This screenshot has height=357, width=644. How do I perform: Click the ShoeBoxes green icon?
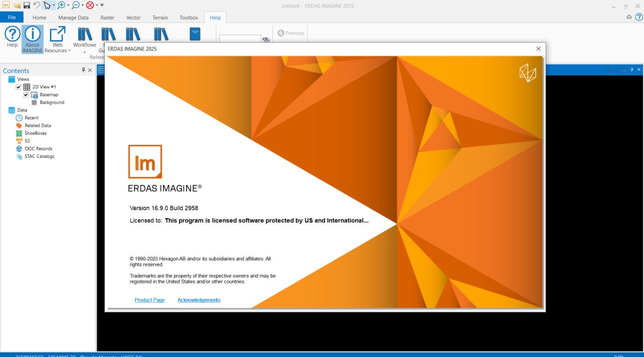[x=19, y=133]
